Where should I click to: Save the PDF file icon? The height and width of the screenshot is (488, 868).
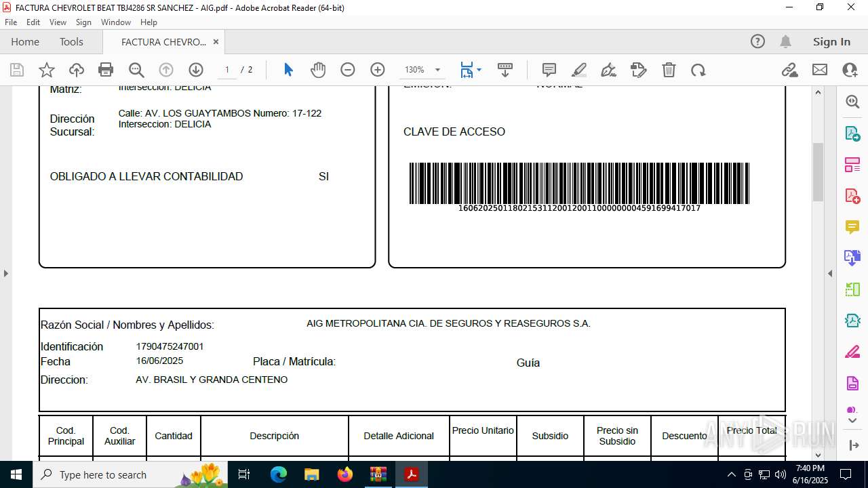pyautogui.click(x=17, y=70)
